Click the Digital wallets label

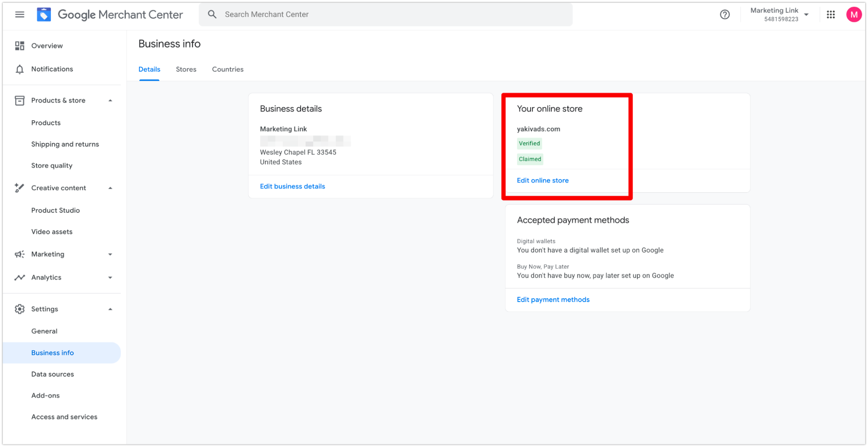click(536, 241)
